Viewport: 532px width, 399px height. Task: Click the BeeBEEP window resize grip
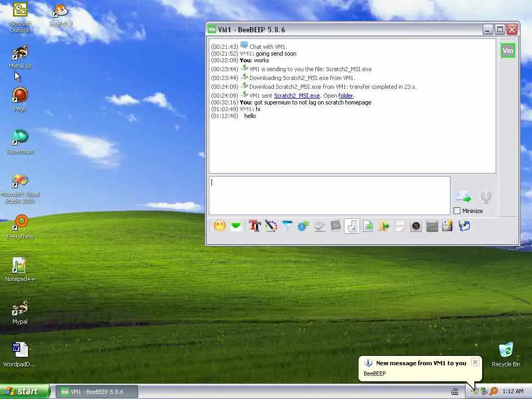coord(515,241)
